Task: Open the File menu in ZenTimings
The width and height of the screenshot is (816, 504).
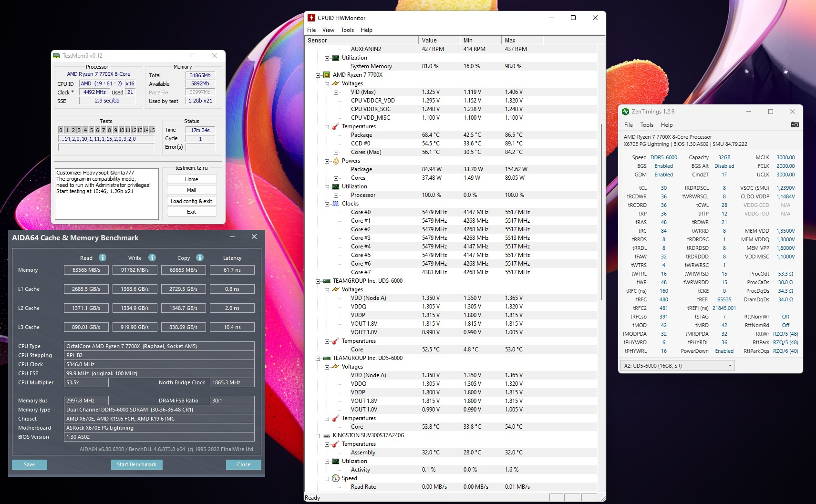Action: [629, 125]
